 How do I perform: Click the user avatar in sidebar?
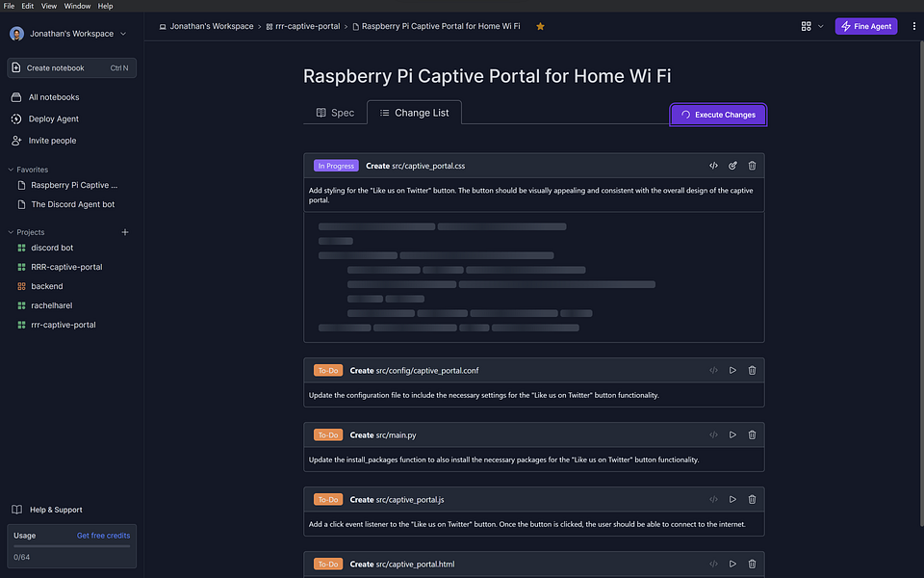point(16,34)
